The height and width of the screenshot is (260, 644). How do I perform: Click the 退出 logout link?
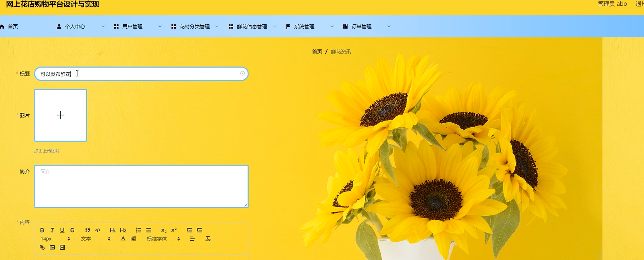click(x=640, y=4)
